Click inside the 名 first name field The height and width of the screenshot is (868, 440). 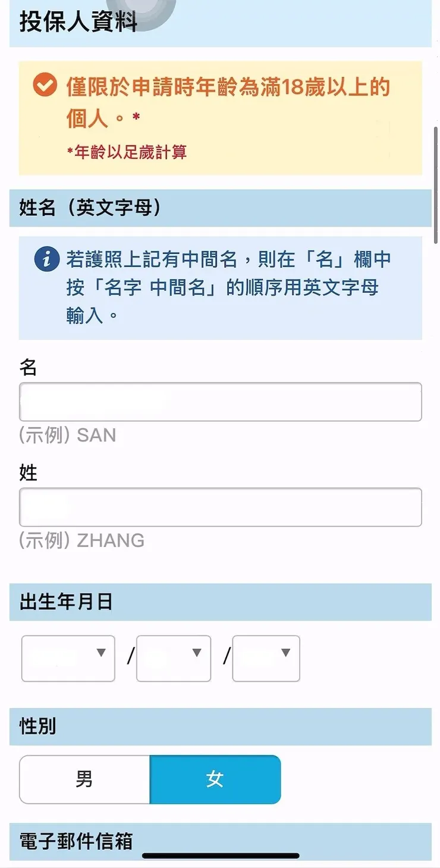[220, 402]
